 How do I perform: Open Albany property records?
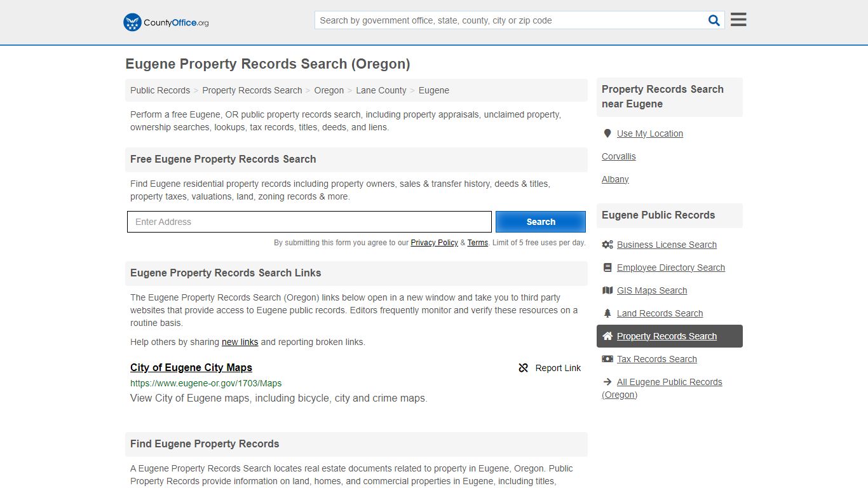click(615, 179)
